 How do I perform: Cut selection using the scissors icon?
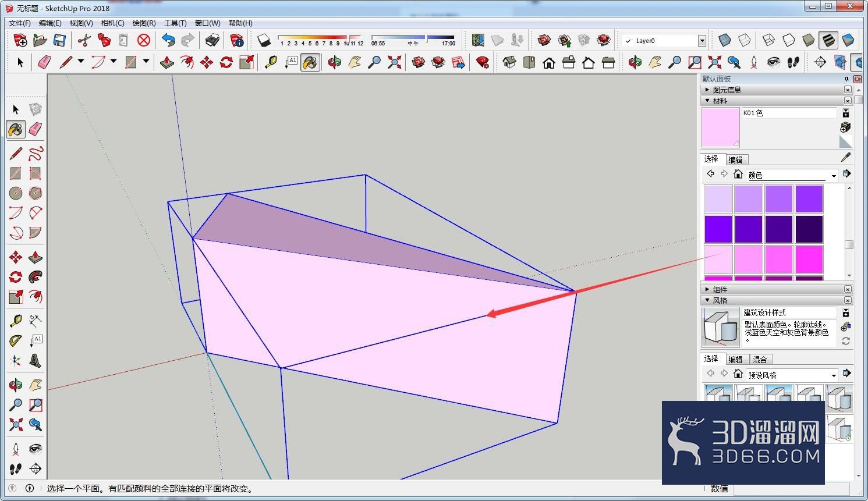click(x=84, y=40)
